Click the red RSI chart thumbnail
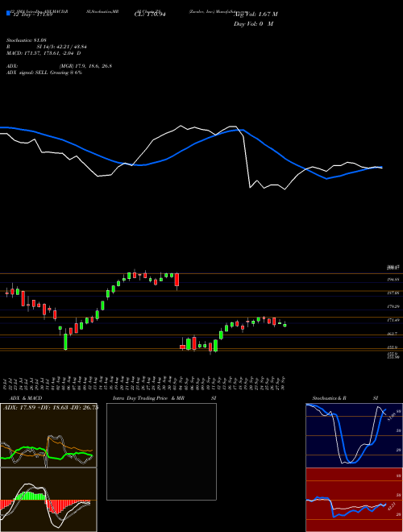The height and width of the screenshot is (532, 403). coord(355,500)
